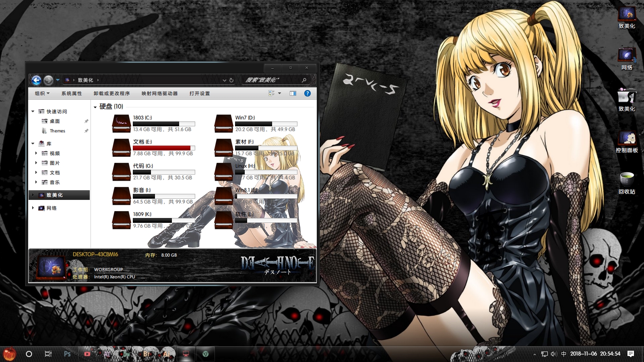Viewport: 644px width, 362px height.
Task: Collapse the 硬盘 (10) group
Action: point(95,107)
